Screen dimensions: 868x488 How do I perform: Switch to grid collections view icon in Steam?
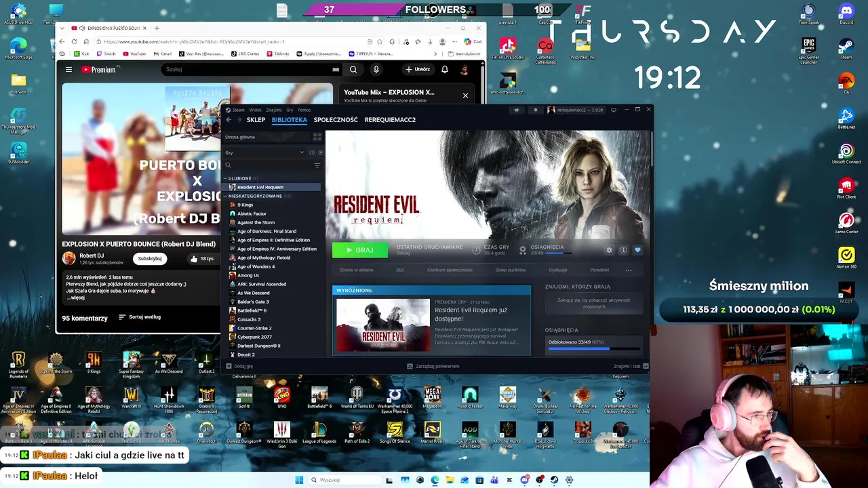(x=317, y=137)
